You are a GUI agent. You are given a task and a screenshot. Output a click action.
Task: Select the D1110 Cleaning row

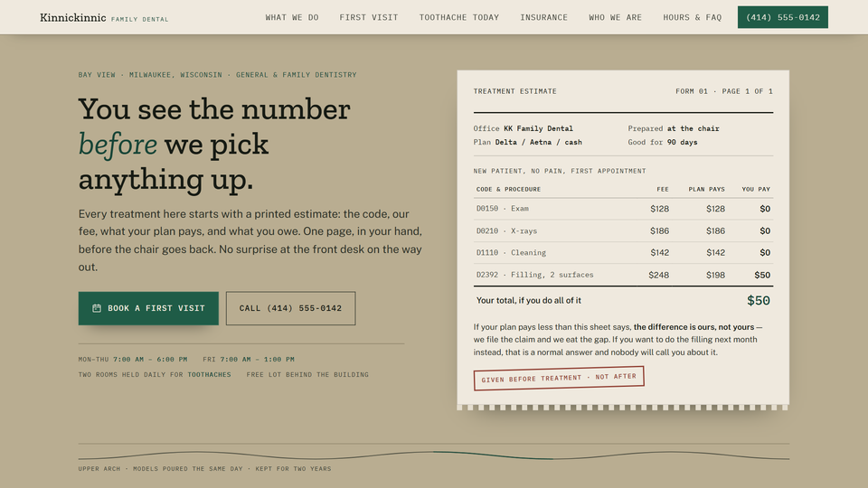(623, 253)
